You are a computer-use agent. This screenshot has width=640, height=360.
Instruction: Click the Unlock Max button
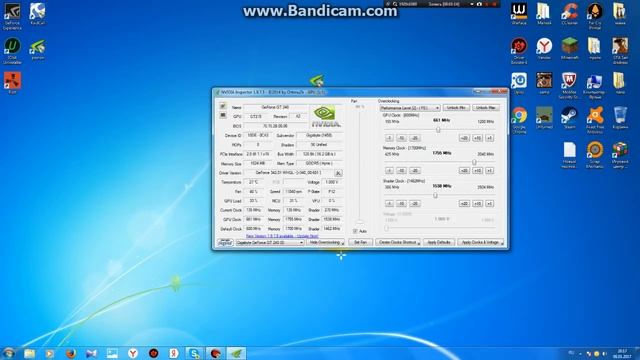pyautogui.click(x=486, y=108)
